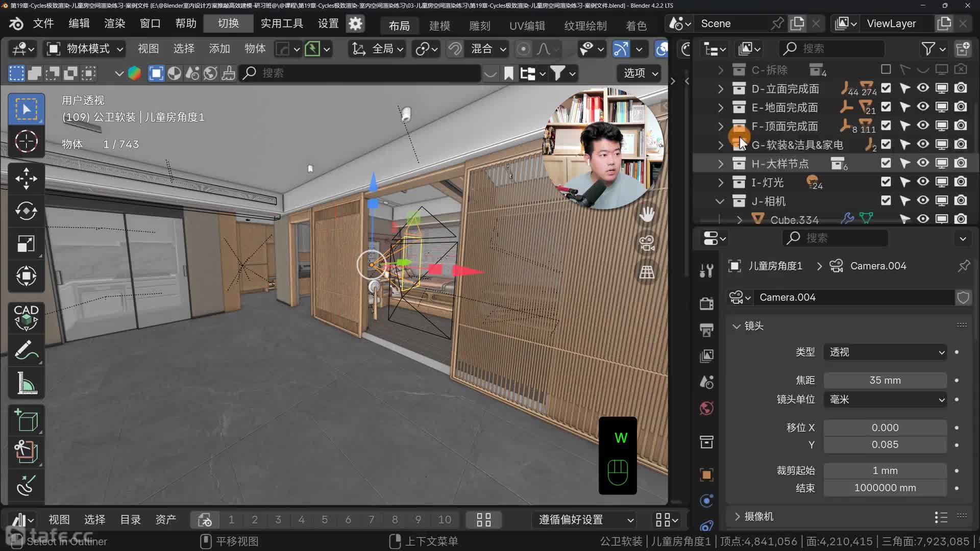Click the 焦距 35 mm value field

pos(885,380)
